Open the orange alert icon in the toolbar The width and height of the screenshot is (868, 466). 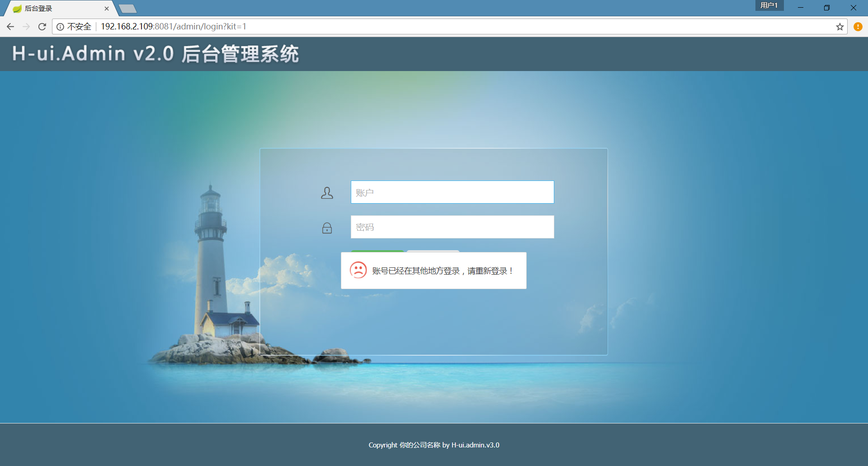click(858, 27)
